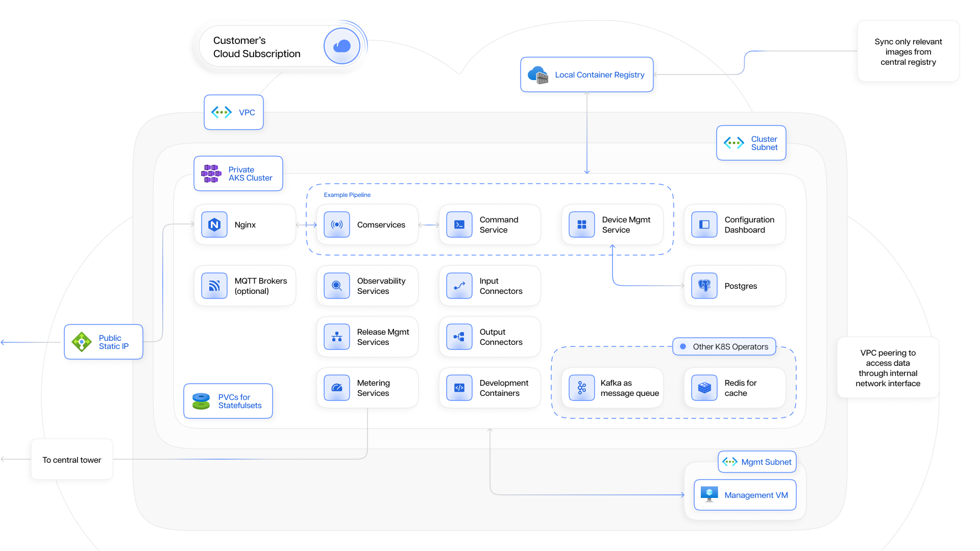The width and height of the screenshot is (980, 551).
Task: Select the Kafka message queue icon
Action: [582, 388]
